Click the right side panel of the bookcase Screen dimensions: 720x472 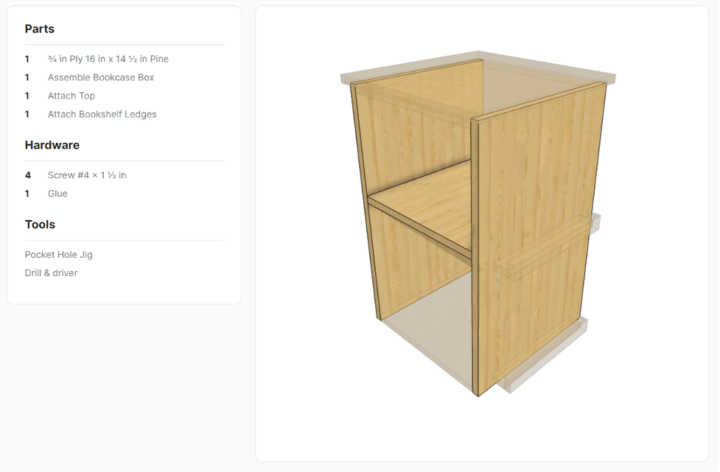tap(537, 239)
